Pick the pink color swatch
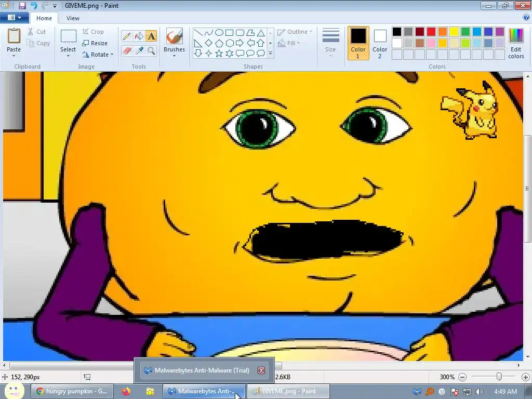The height and width of the screenshot is (399, 532). (431, 43)
